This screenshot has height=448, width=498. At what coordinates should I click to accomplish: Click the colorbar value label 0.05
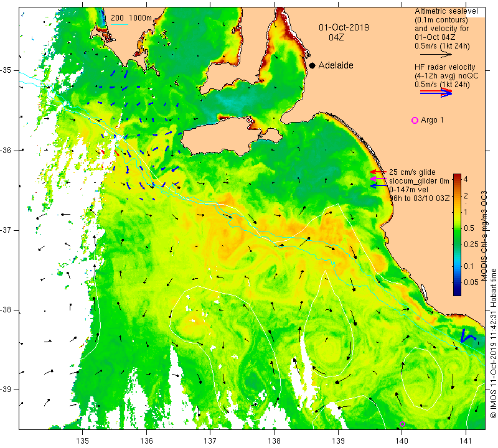tap(471, 282)
